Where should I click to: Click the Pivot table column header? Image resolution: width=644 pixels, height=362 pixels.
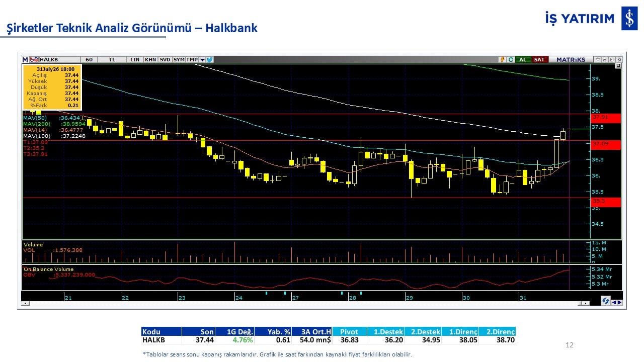pos(349,332)
